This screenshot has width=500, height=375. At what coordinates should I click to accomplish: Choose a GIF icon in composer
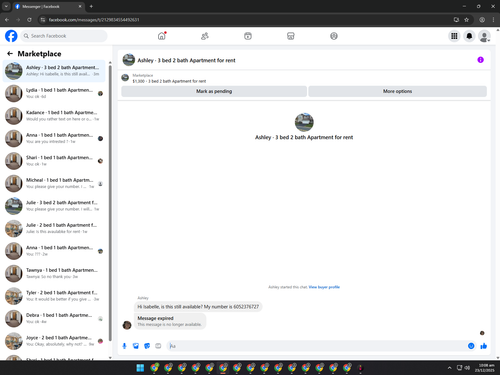pos(158,346)
